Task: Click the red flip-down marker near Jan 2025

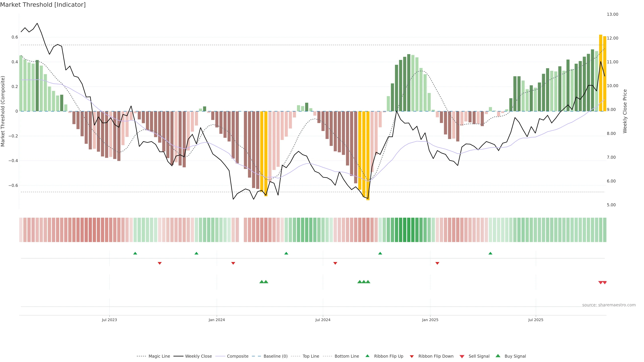Action: coord(437,263)
